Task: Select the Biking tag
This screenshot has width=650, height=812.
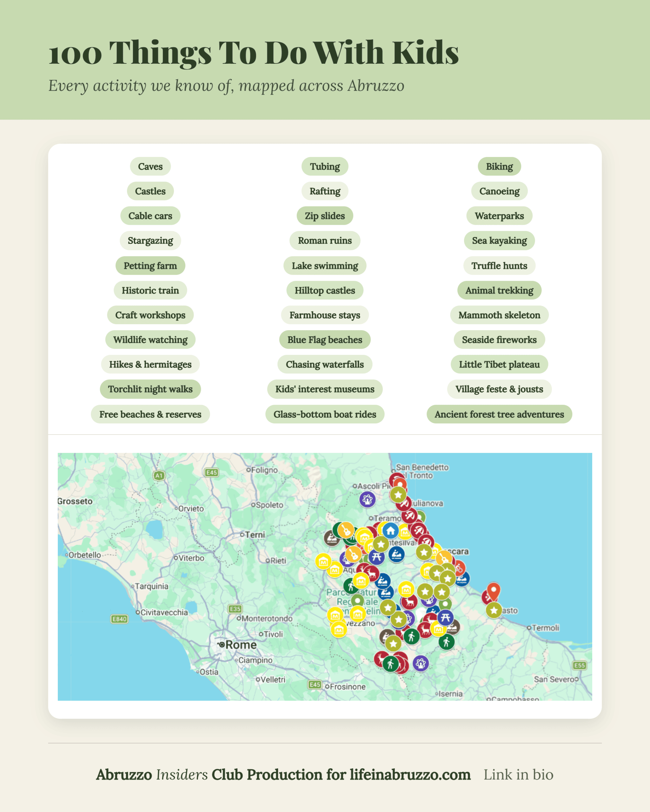Action: tap(499, 167)
